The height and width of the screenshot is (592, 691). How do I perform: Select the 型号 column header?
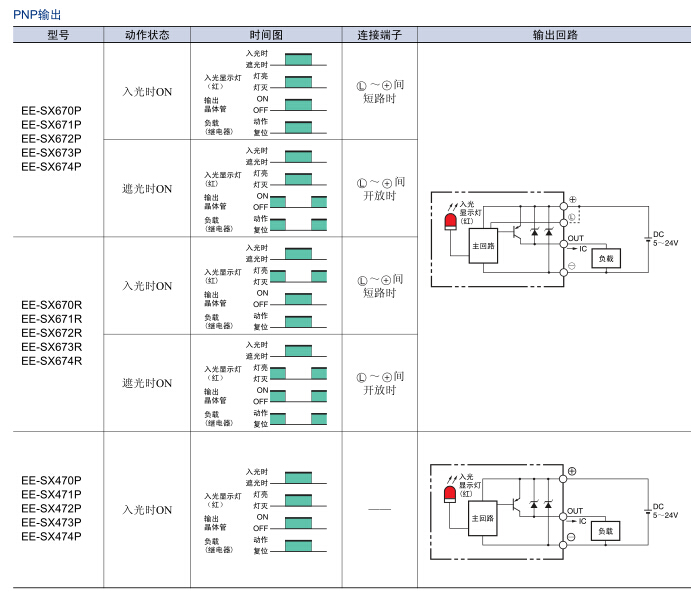(x=58, y=35)
